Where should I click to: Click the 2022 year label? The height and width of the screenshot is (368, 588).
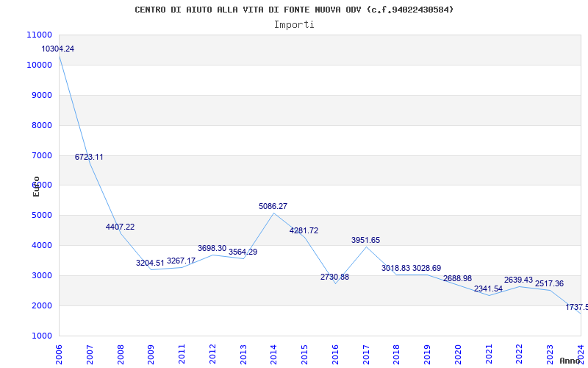pos(520,353)
